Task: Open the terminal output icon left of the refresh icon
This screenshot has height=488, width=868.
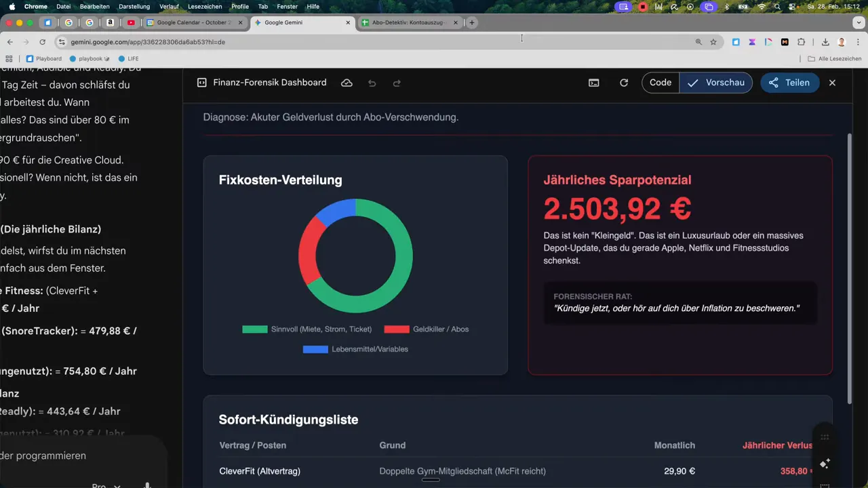Action: [594, 83]
